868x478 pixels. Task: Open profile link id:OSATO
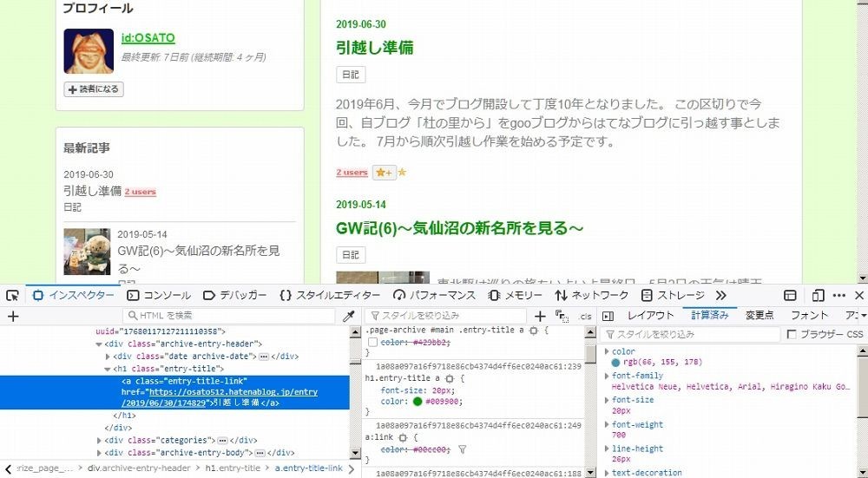(x=148, y=38)
